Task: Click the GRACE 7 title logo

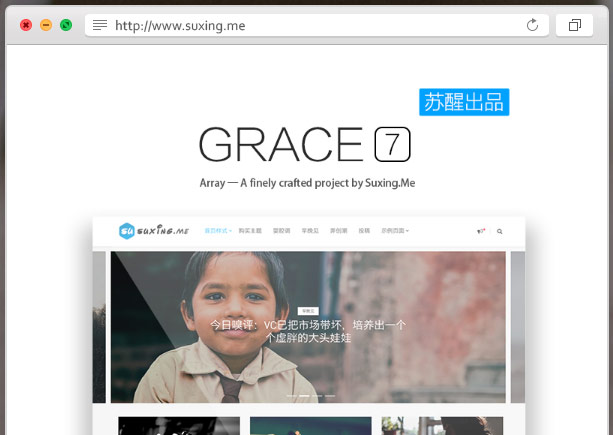Action: pyautogui.click(x=305, y=144)
